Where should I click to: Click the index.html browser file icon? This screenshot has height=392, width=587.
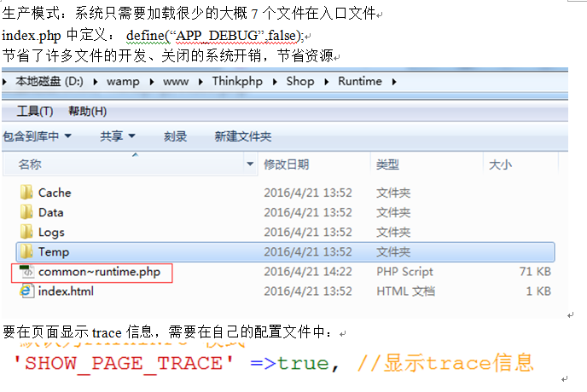[26, 291]
